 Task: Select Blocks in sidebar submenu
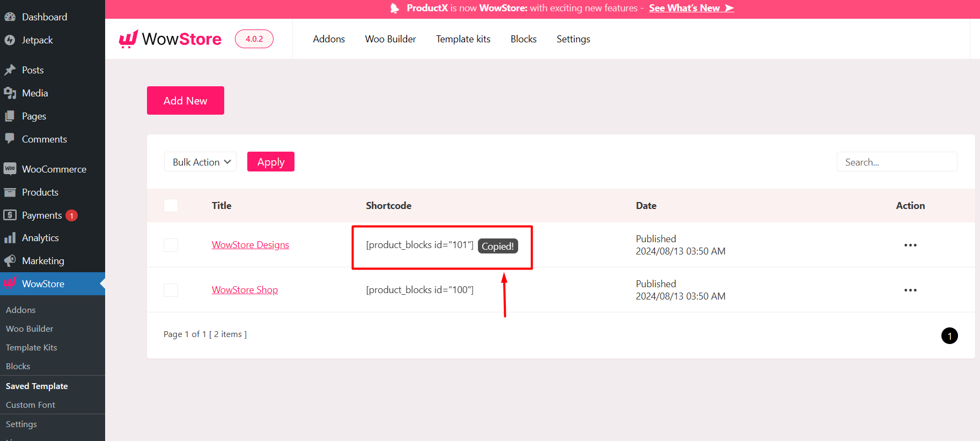[x=18, y=366]
